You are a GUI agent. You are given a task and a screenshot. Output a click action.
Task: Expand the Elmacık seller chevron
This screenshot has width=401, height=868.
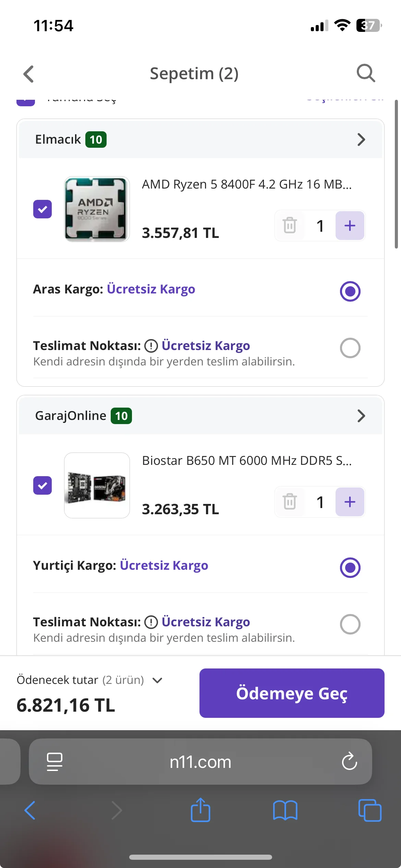click(x=361, y=140)
